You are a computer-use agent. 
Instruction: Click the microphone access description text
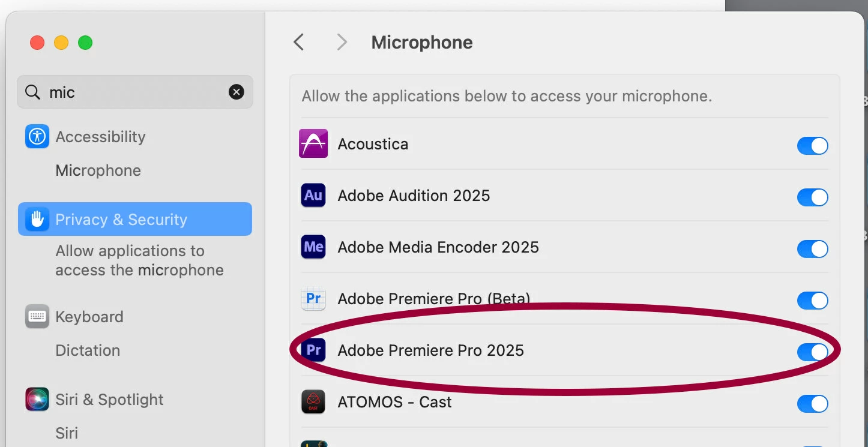point(507,96)
